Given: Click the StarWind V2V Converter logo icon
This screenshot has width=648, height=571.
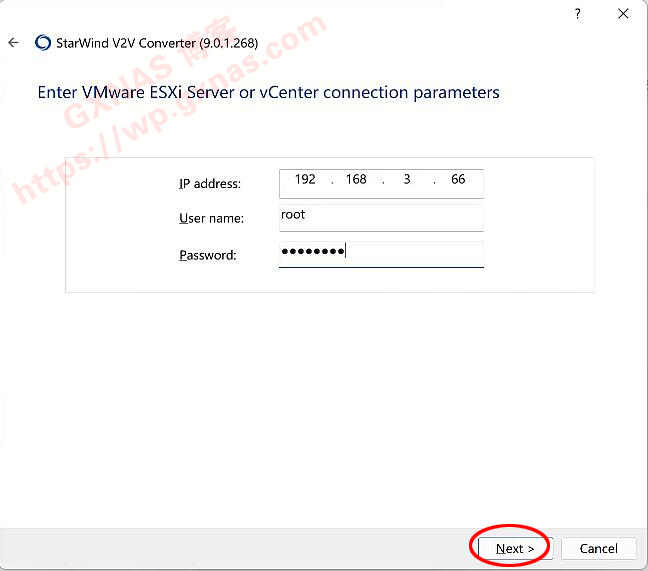Looking at the screenshot, I should pos(43,43).
